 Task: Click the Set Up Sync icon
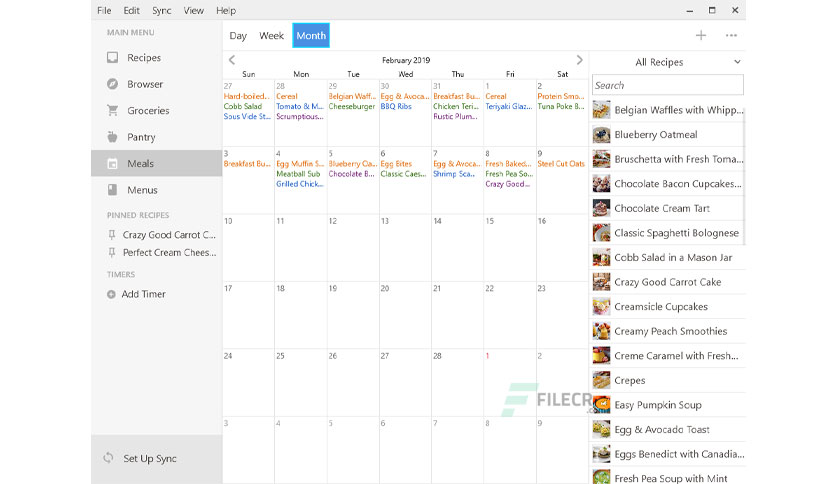click(x=108, y=458)
